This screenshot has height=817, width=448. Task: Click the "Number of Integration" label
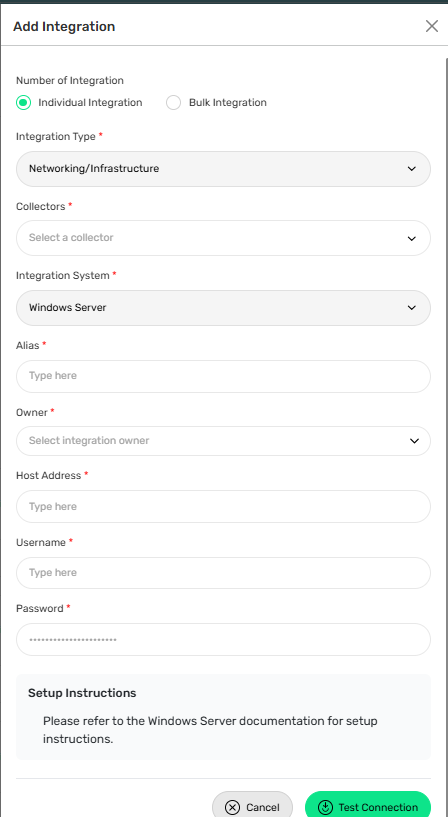(x=70, y=81)
